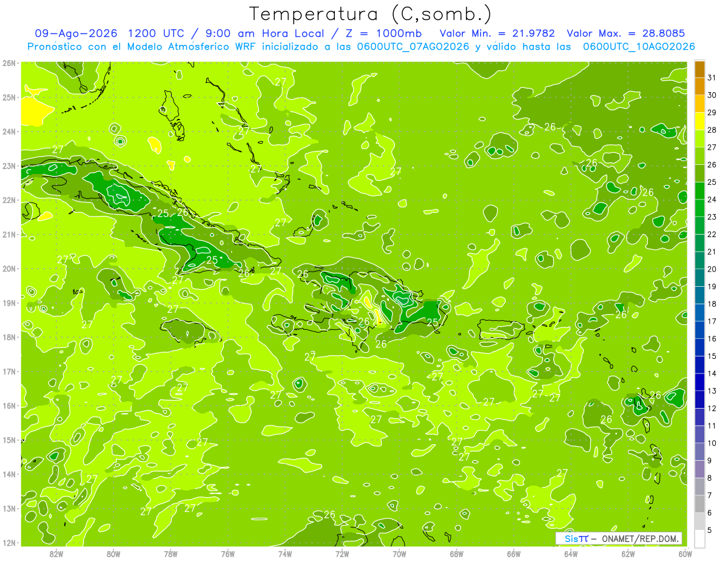The width and height of the screenshot is (728, 562).
Task: Click the 60W longitude axis label
Action: 685,554
